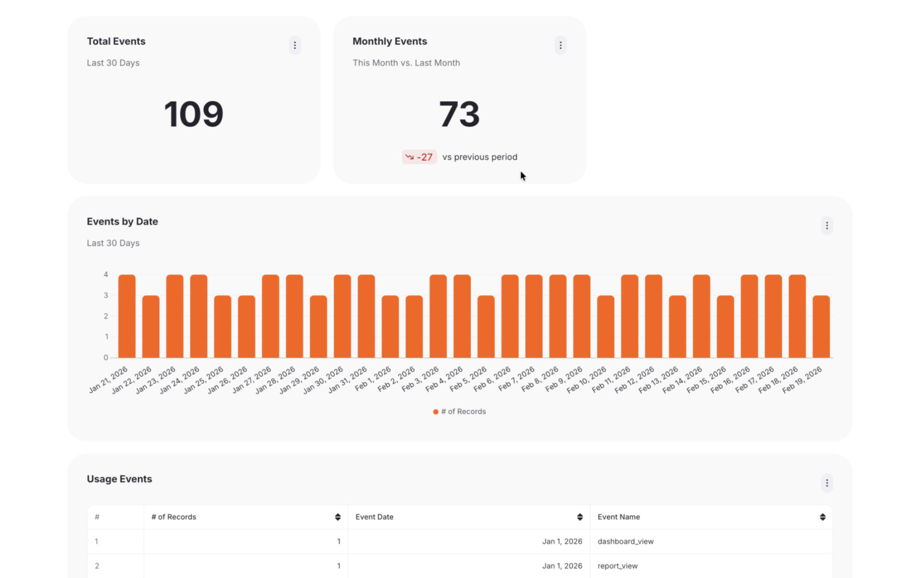Click the -27 trend badge
The image size is (924, 578).
(419, 157)
